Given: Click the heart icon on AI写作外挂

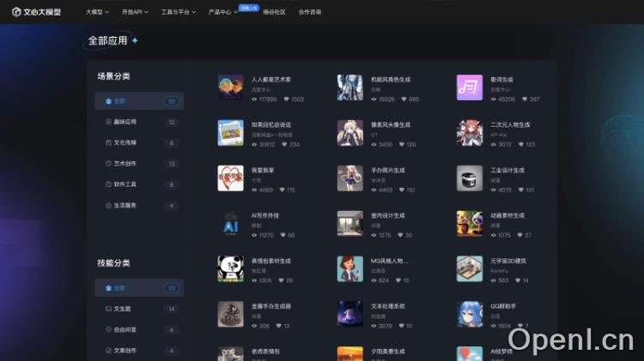Looking at the screenshot, I should coord(283,235).
